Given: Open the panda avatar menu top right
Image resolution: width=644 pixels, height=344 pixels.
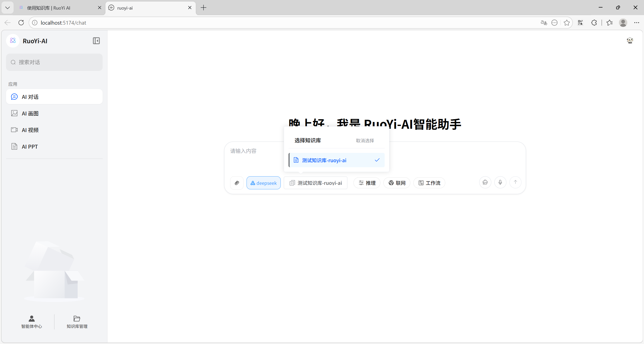Looking at the screenshot, I should [x=630, y=40].
